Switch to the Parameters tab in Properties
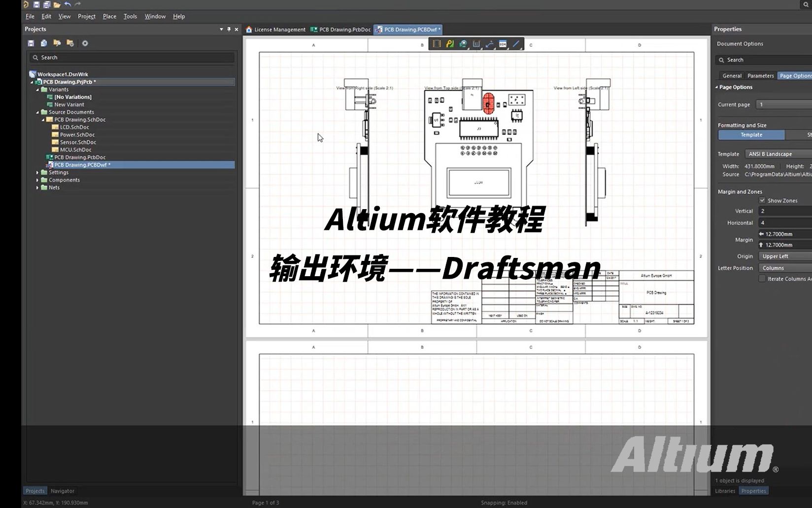Viewport: 812px width, 508px height. pyautogui.click(x=760, y=75)
